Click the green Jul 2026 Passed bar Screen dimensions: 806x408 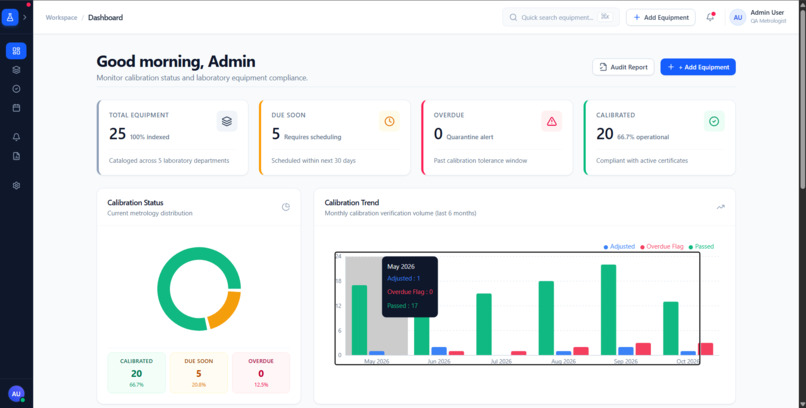coord(484,324)
